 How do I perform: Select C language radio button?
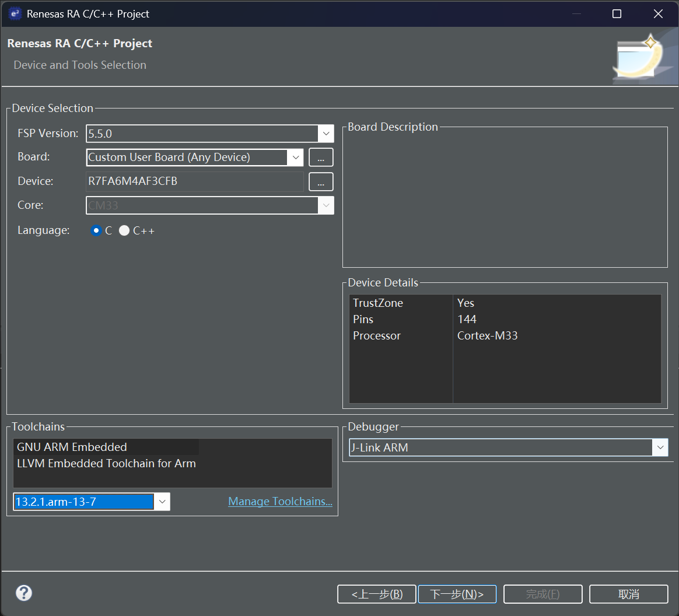96,231
